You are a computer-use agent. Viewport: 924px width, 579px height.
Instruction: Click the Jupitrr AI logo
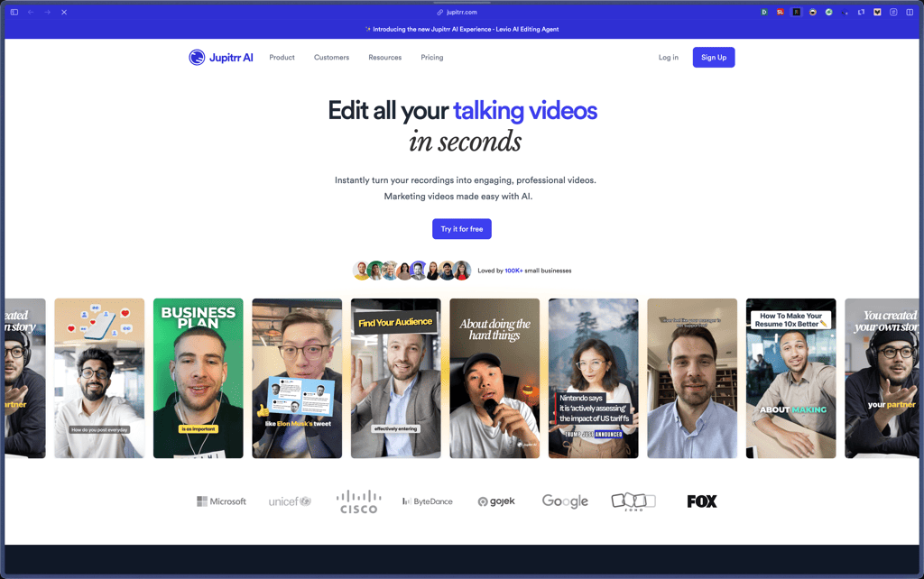[x=221, y=58]
